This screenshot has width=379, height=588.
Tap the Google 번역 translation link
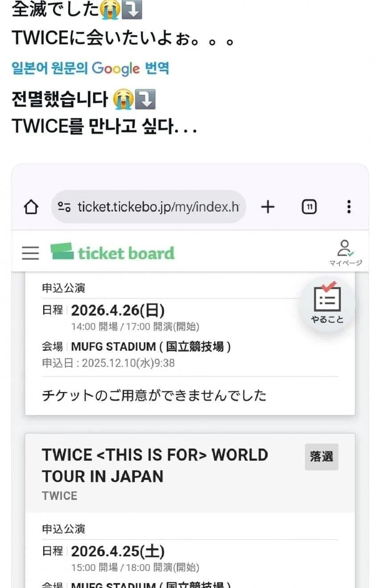click(x=90, y=68)
